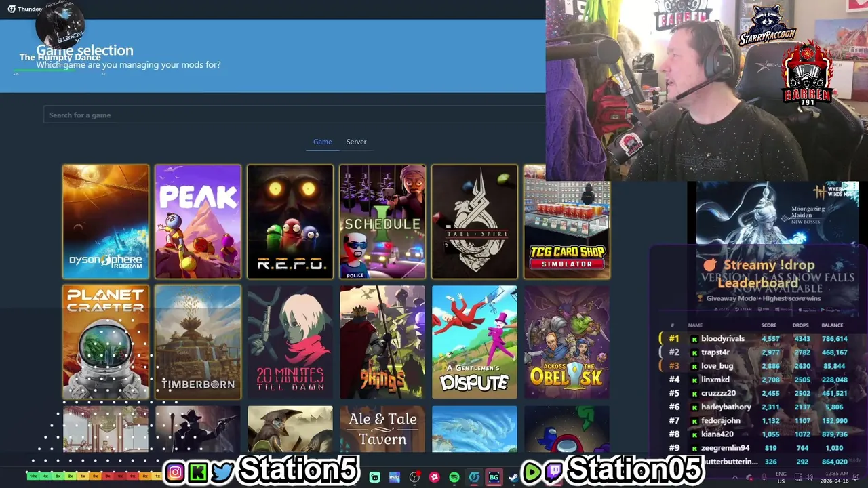Click the 'bloodyrivals' leaderboard name

coord(723,338)
